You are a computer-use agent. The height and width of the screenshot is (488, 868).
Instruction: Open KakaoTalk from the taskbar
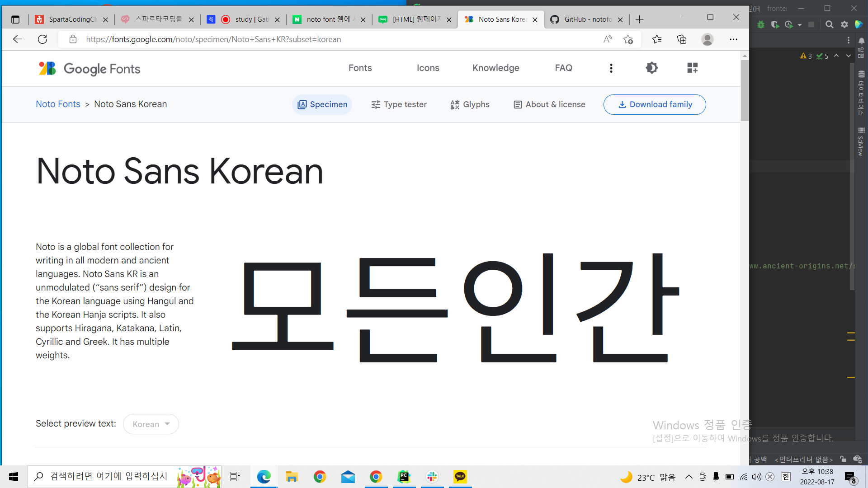pyautogui.click(x=460, y=477)
